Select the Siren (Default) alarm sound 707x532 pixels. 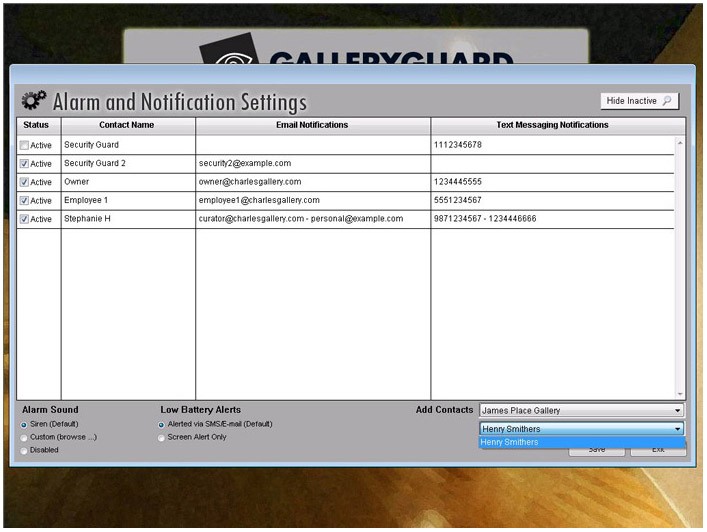tap(24, 424)
